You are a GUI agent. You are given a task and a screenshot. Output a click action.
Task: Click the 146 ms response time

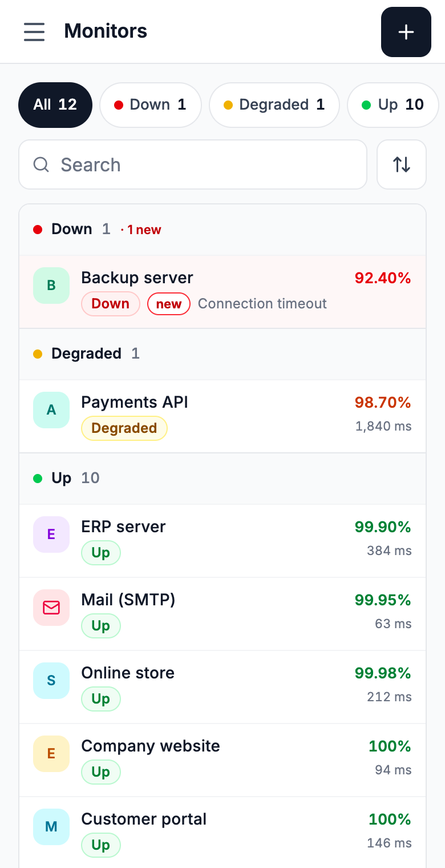[389, 843]
